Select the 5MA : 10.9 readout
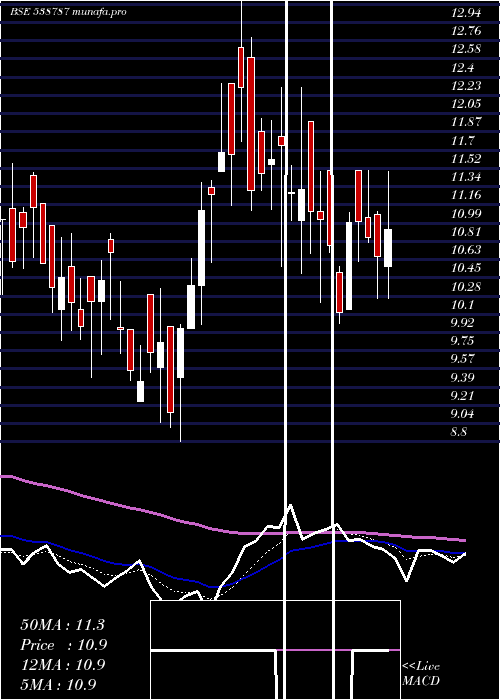The image size is (500, 700). 58,685
